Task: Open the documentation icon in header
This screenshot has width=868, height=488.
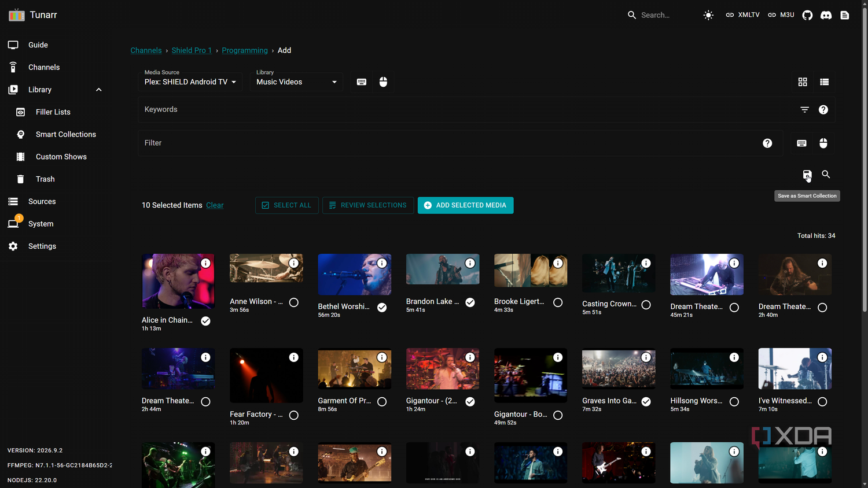Action: point(845,15)
